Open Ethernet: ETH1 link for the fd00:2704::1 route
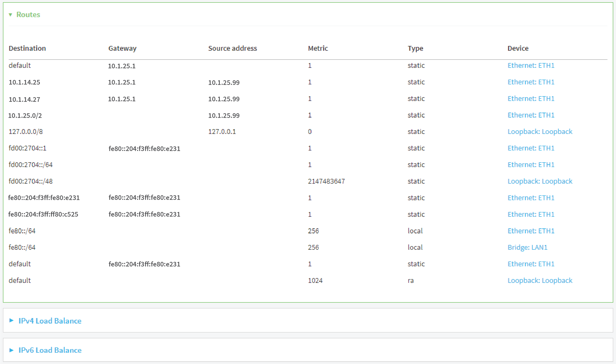The image size is (616, 364). pyautogui.click(x=531, y=148)
